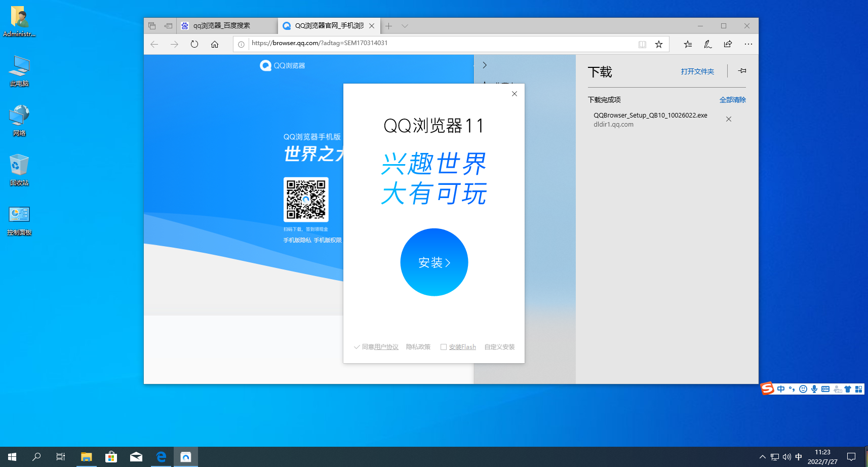868x467 pixels.
Task: Open the favorites hub icon
Action: pos(688,44)
